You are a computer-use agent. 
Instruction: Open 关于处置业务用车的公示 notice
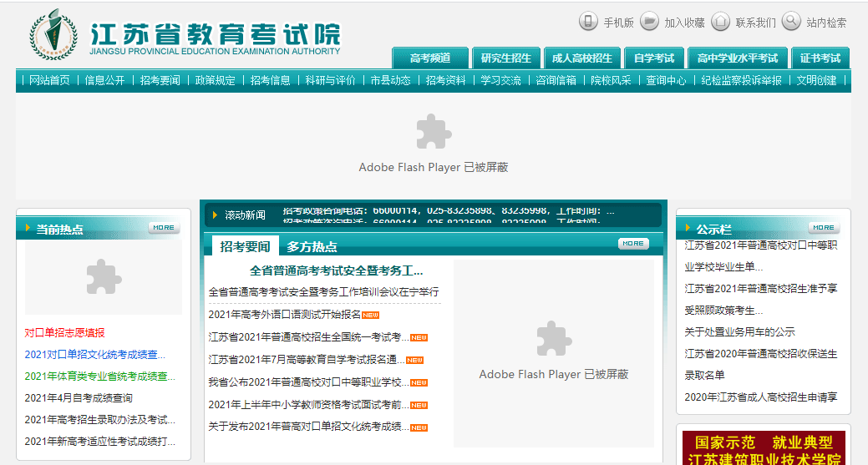[739, 331]
